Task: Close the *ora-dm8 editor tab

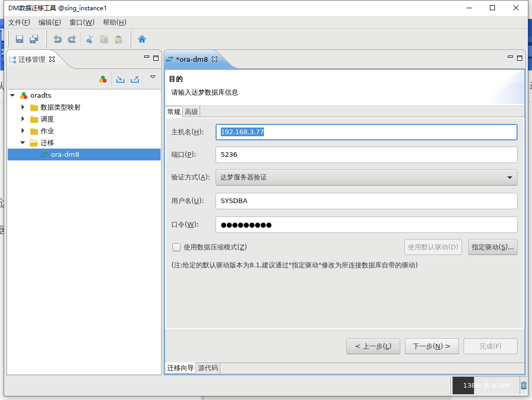Action: (x=215, y=59)
